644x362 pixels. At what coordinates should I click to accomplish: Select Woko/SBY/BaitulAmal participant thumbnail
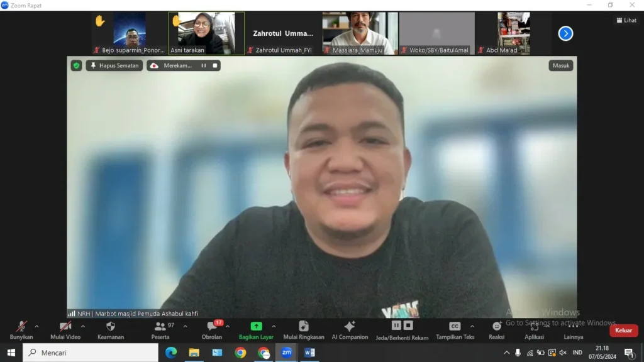(437, 33)
